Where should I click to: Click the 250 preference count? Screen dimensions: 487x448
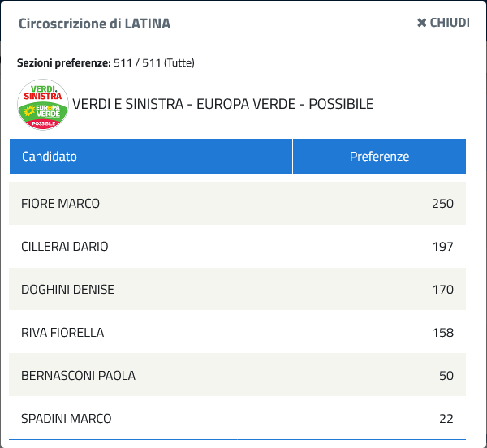(442, 204)
